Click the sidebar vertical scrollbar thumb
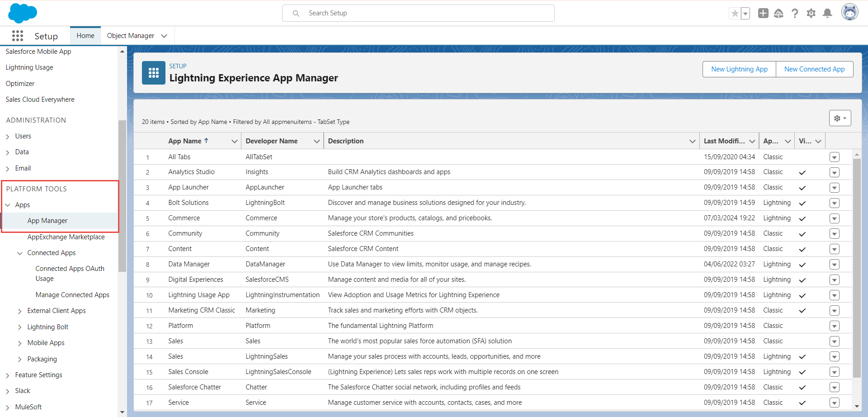Viewport: 868px width, 417px height. click(122, 196)
